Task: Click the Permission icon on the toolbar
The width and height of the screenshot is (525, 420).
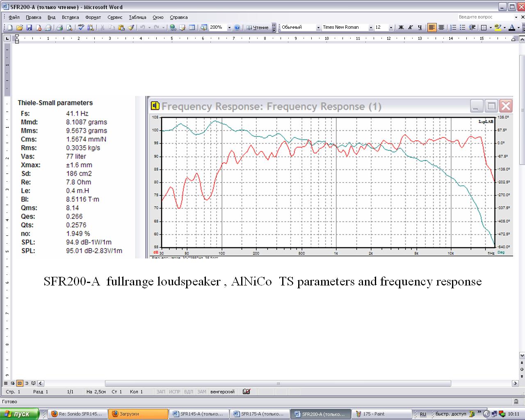Action: (39, 27)
